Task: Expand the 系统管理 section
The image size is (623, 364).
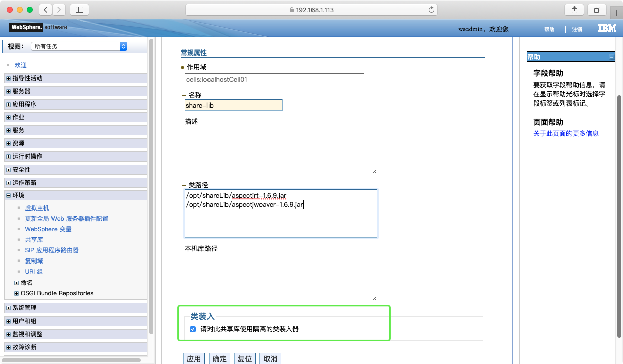Action: pos(8,308)
